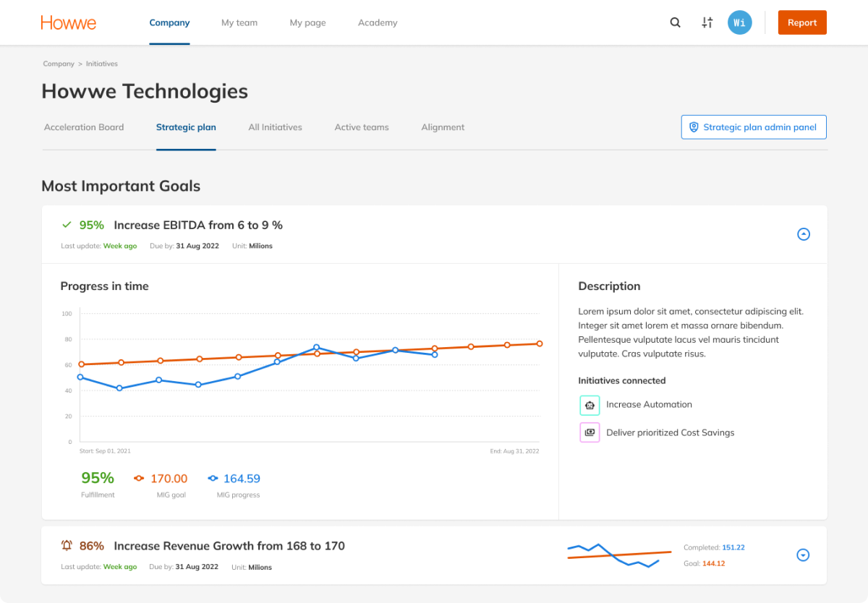868x603 pixels.
Task: Open Academy in the top navigation
Action: click(378, 22)
